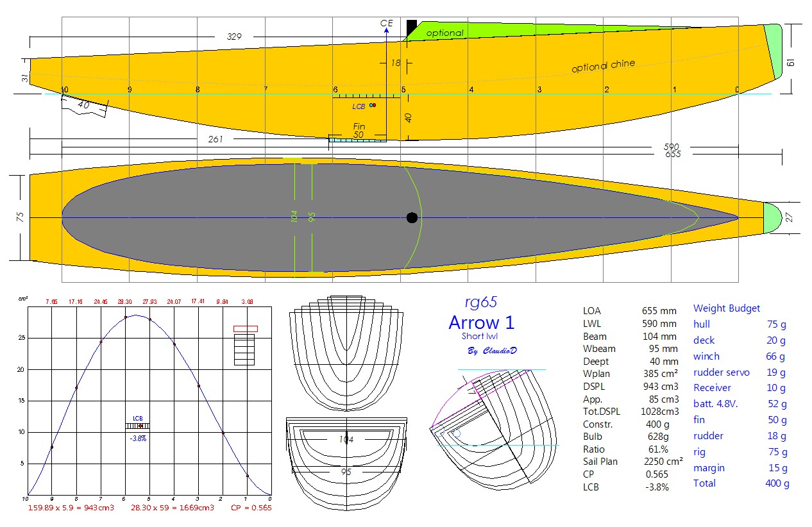Select the "CE" marker label
The width and height of the screenshot is (812, 527).
pos(386,23)
